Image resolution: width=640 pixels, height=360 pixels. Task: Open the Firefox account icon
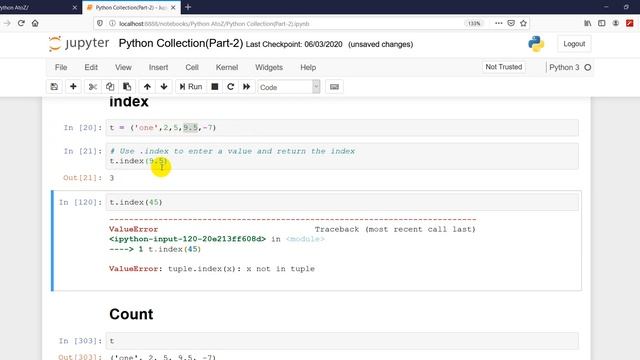point(616,23)
